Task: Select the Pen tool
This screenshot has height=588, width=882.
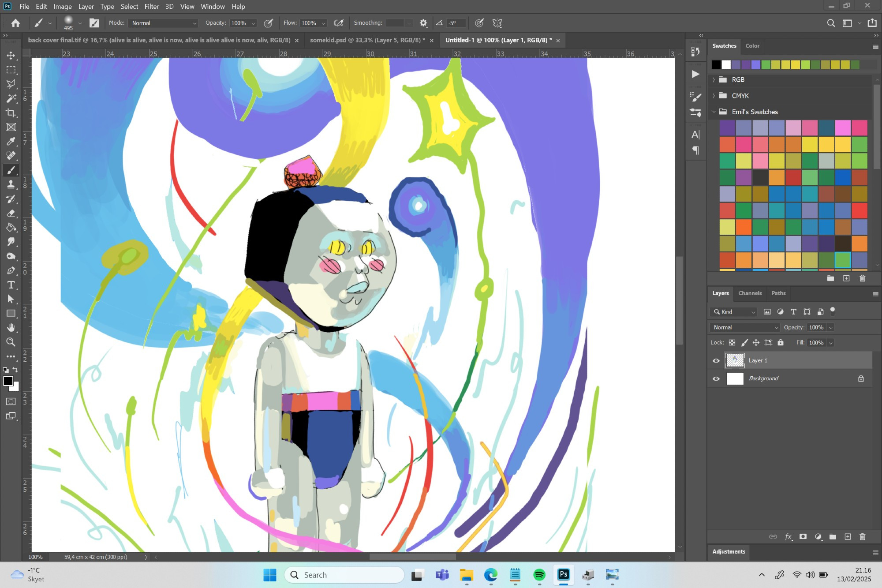Action: pyautogui.click(x=11, y=270)
